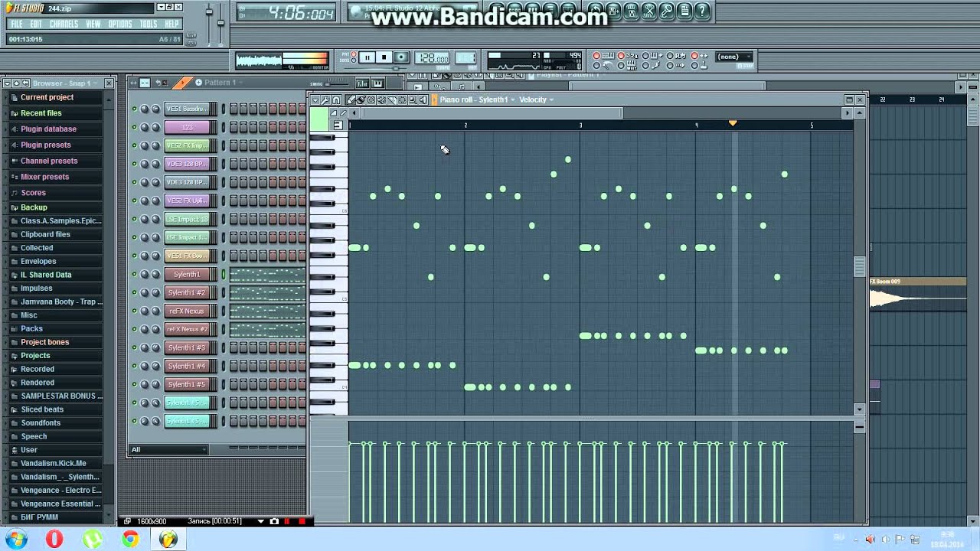Stop Bandicam recording with red square
The width and height of the screenshot is (980, 551).
302,521
